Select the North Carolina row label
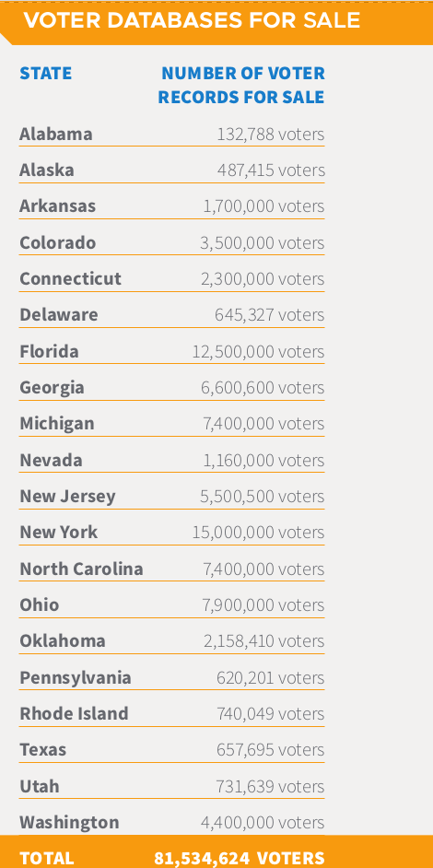Viewport: 433px width, 868px height. pos(81,569)
